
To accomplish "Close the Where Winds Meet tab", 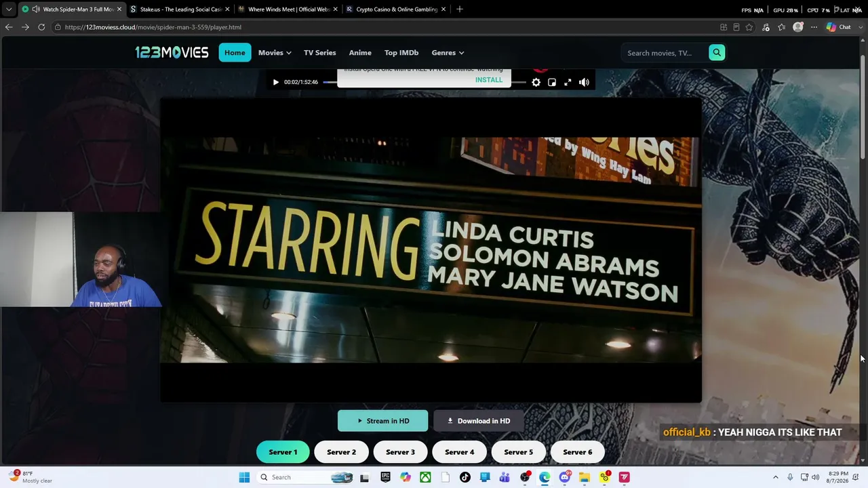I will 335,9.
